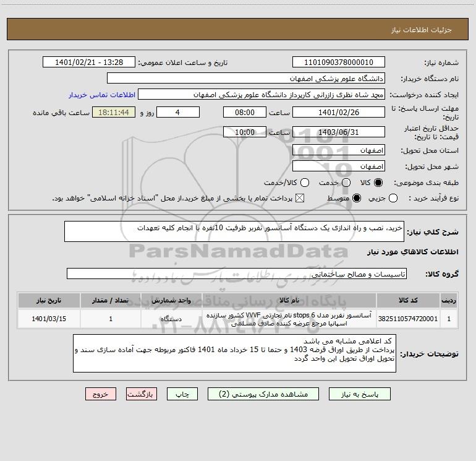Screen dimensions: 476x461
Task: Click the نام کالا column header
Action: pyautogui.click(x=289, y=300)
